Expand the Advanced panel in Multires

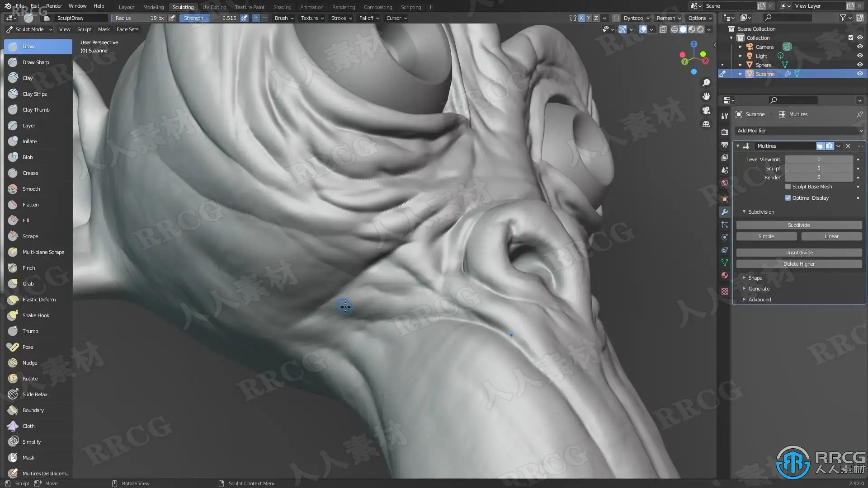(x=759, y=300)
